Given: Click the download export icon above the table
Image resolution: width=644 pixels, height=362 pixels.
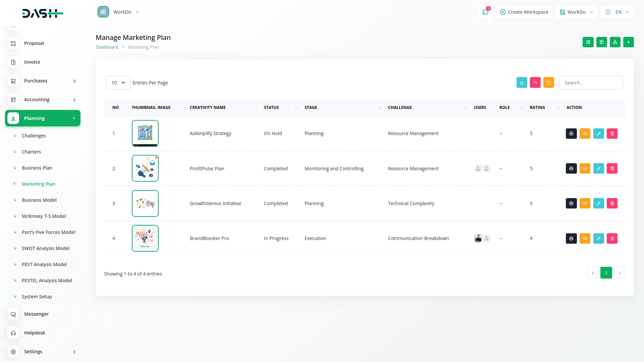Looking at the screenshot, I should [x=522, y=82].
